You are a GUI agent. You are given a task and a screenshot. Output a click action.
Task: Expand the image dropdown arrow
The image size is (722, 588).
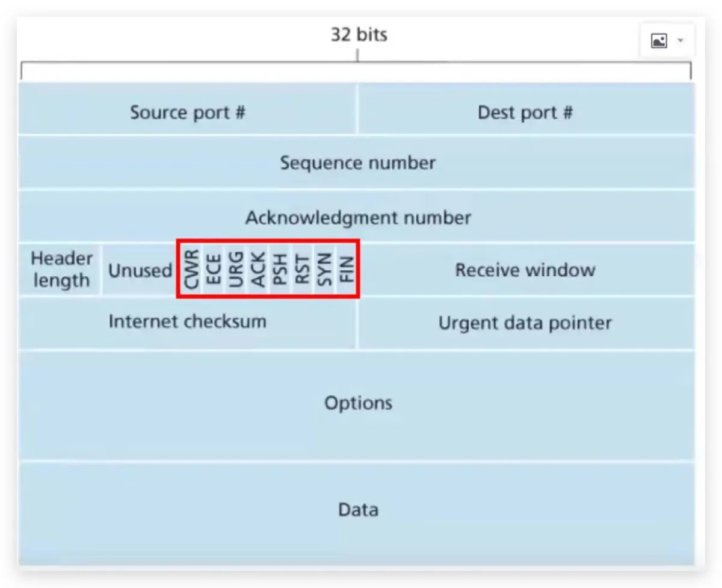681,41
